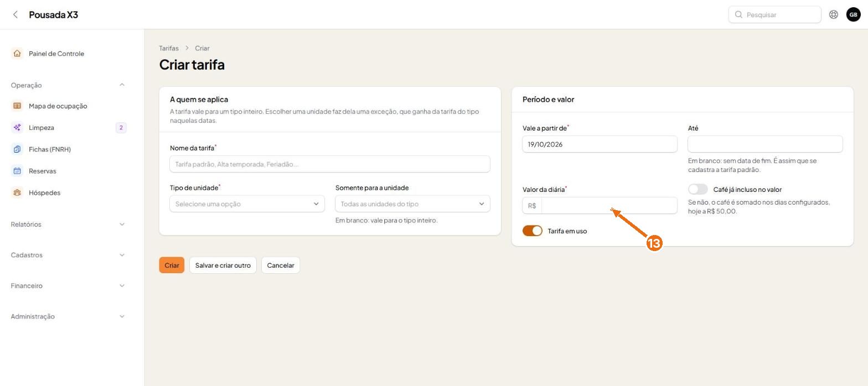Enable Café já incluso no valor toggle
Screen dimensions: 868x386
click(698, 189)
